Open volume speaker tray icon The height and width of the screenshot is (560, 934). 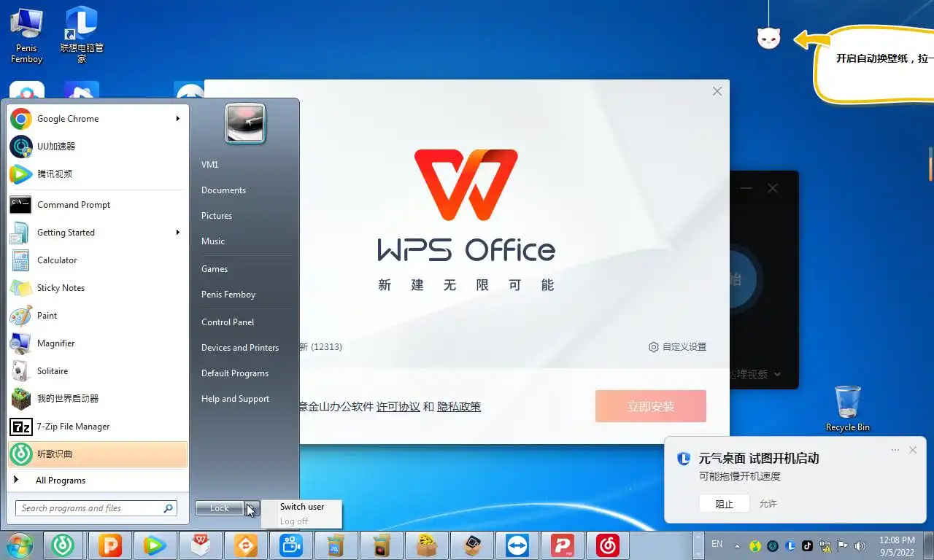[860, 545]
